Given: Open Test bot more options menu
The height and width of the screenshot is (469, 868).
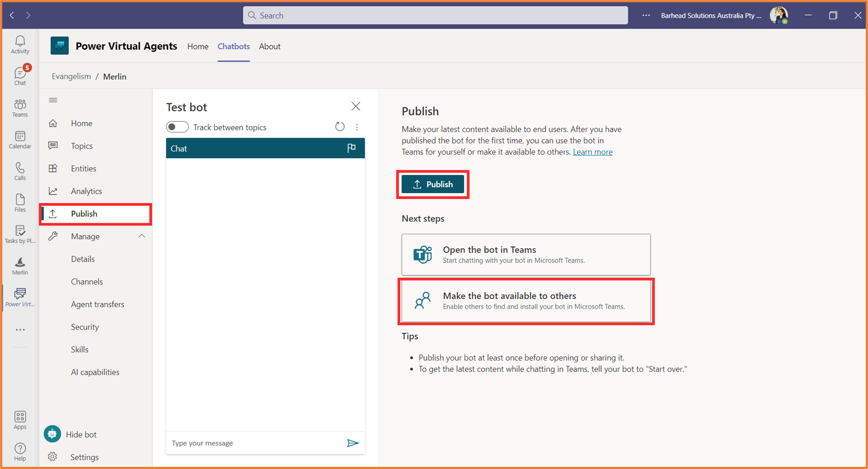Looking at the screenshot, I should pos(357,127).
